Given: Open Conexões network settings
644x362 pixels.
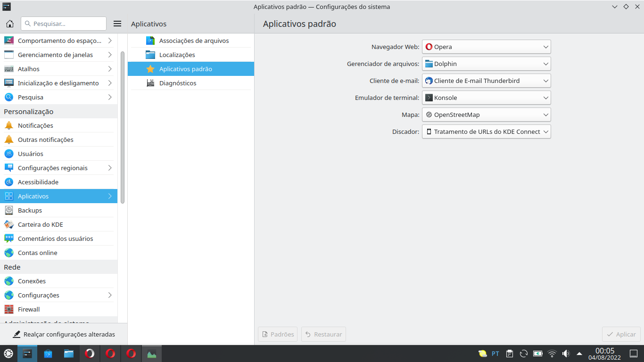Looking at the screenshot, I should (58, 281).
